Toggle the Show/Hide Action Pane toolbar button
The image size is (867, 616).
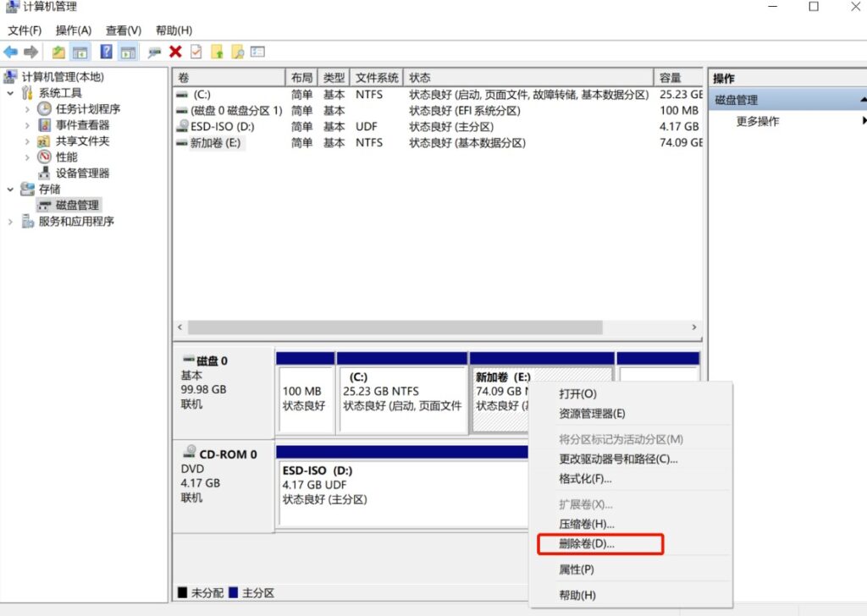click(x=128, y=52)
